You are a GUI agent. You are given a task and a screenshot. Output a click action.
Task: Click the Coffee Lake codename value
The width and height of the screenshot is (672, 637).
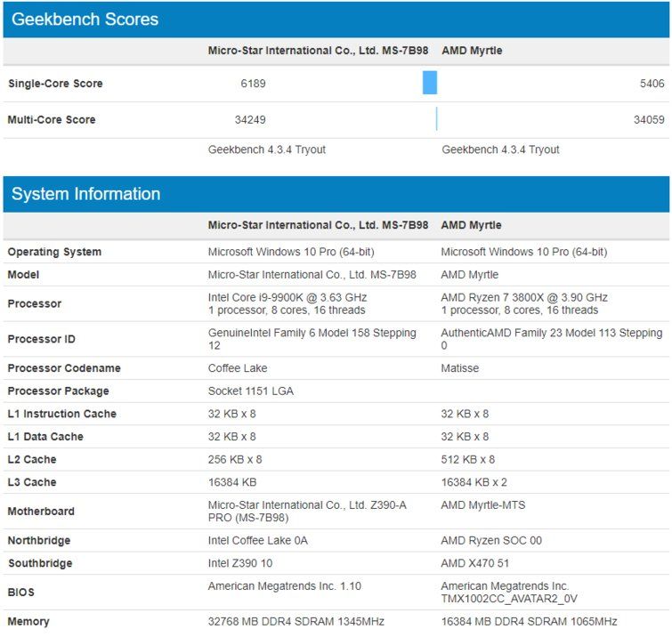238,368
